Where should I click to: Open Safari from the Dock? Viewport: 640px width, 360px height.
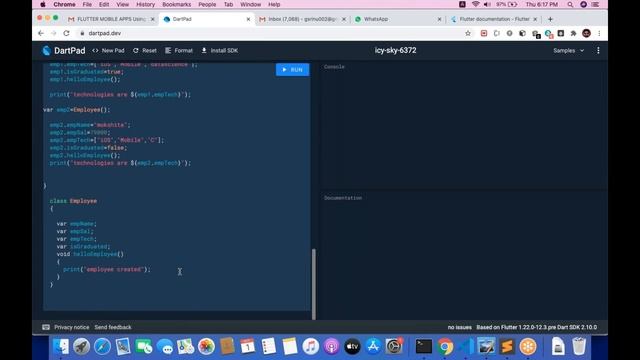[x=102, y=347]
